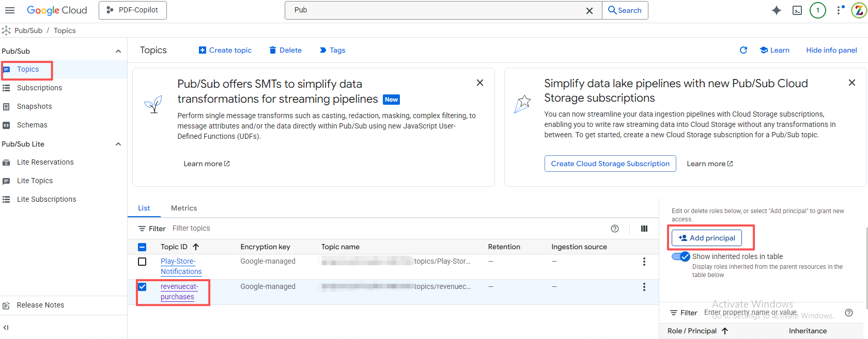Click the Learn button
Screen dimensions: 868x339
click(774, 50)
